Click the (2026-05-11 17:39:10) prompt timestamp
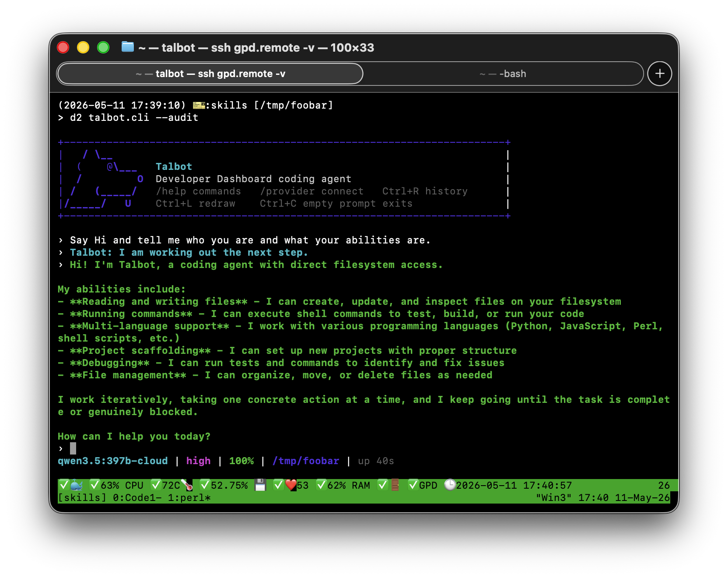The height and width of the screenshot is (578, 728). [x=122, y=105]
